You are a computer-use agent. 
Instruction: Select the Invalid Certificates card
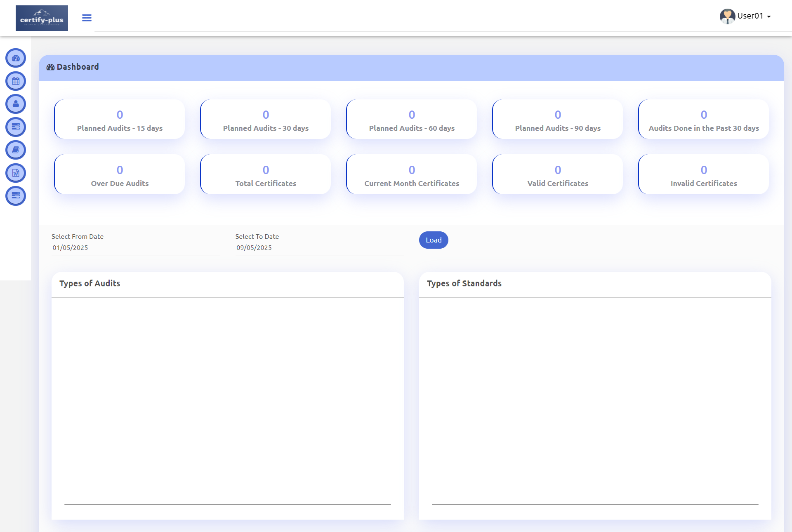coord(704,175)
